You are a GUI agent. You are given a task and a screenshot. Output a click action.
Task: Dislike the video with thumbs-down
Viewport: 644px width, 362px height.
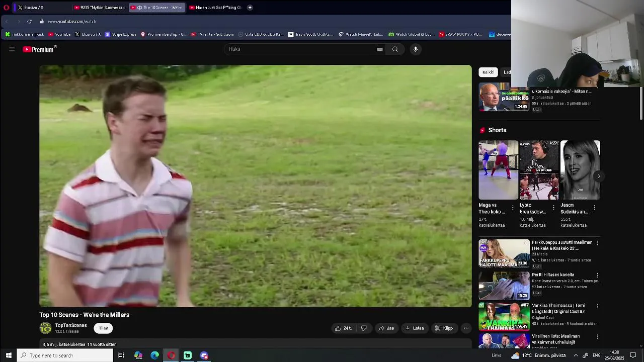click(364, 328)
